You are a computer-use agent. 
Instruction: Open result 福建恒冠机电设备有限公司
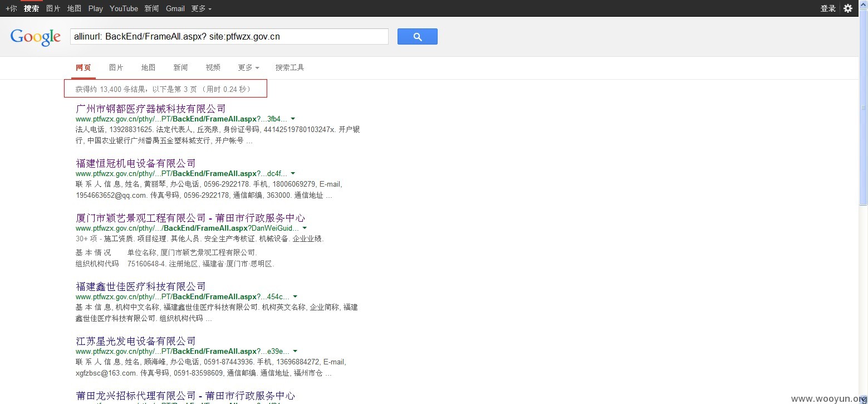(136, 163)
